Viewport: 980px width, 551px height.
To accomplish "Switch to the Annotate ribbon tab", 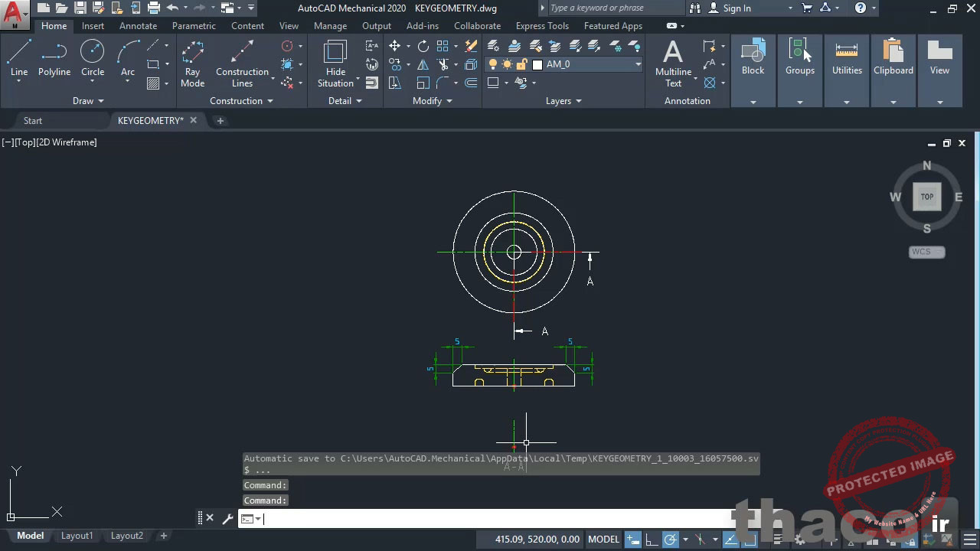I will [x=138, y=26].
